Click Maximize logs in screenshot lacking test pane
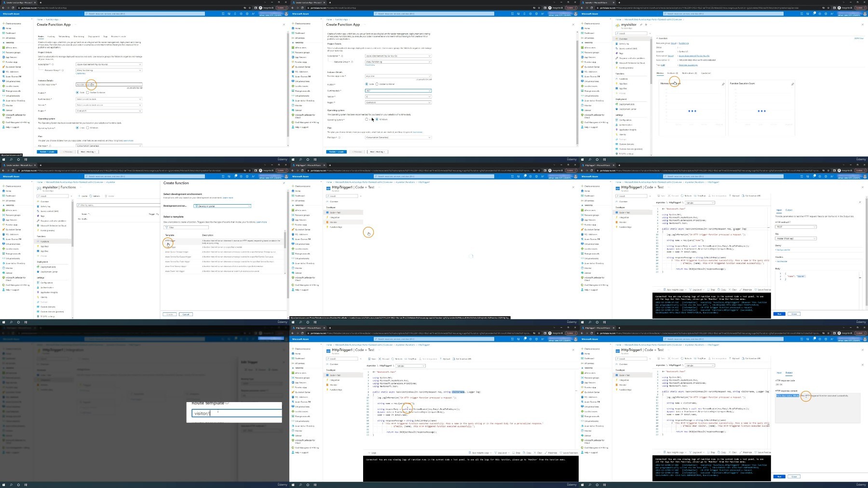 pyautogui.click(x=552, y=453)
